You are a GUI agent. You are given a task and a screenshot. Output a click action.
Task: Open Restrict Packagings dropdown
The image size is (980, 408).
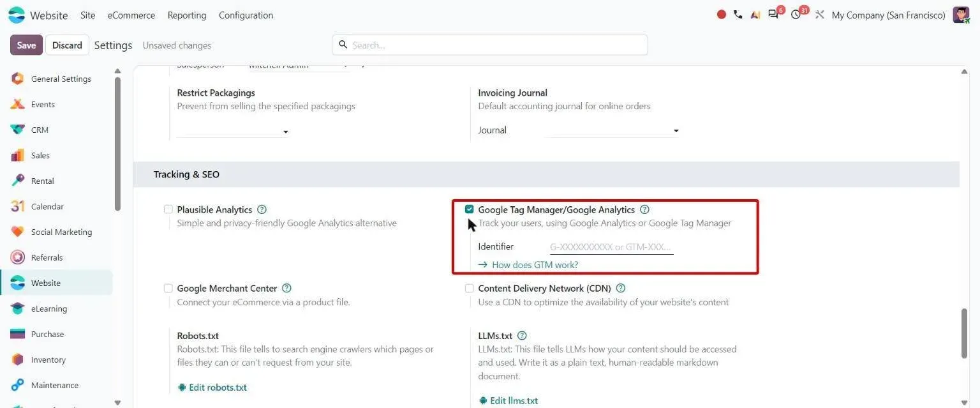[x=233, y=131]
